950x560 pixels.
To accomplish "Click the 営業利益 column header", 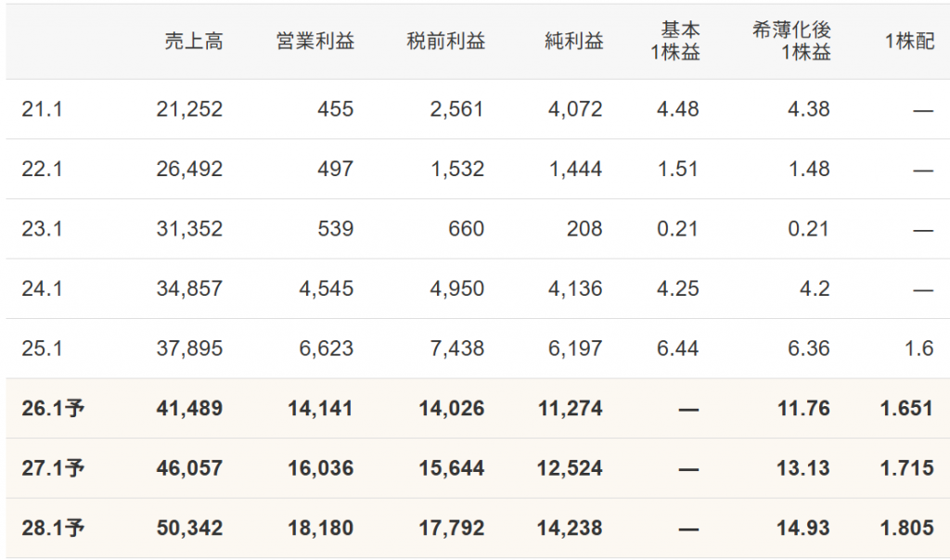I will click(315, 42).
